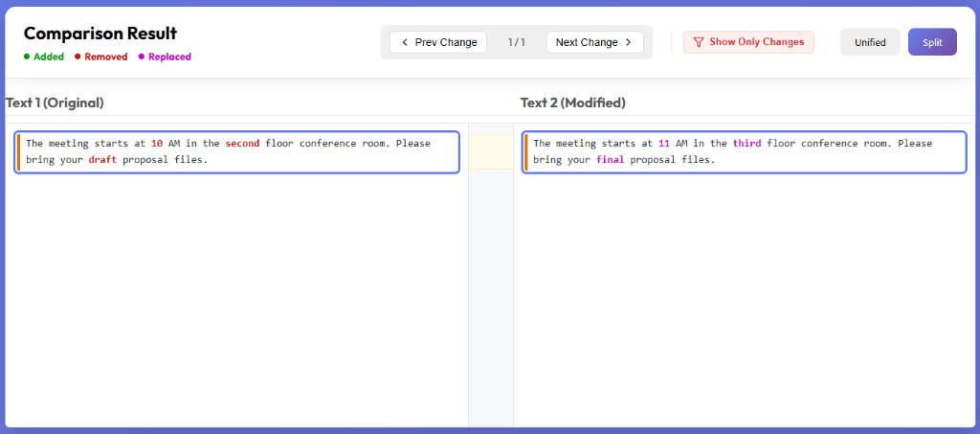The height and width of the screenshot is (434, 980).
Task: Click the removed word 'second' in original text
Action: pos(242,143)
